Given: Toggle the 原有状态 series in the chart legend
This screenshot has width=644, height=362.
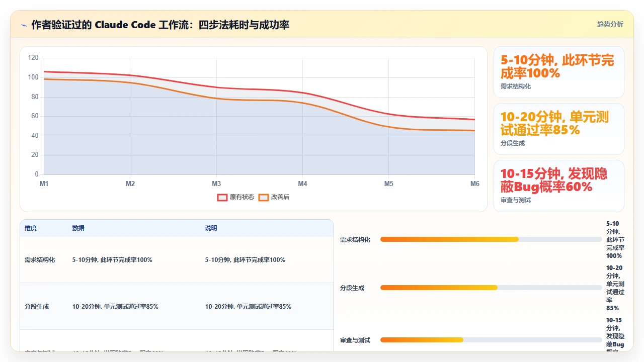Looking at the screenshot, I should click(x=235, y=197).
